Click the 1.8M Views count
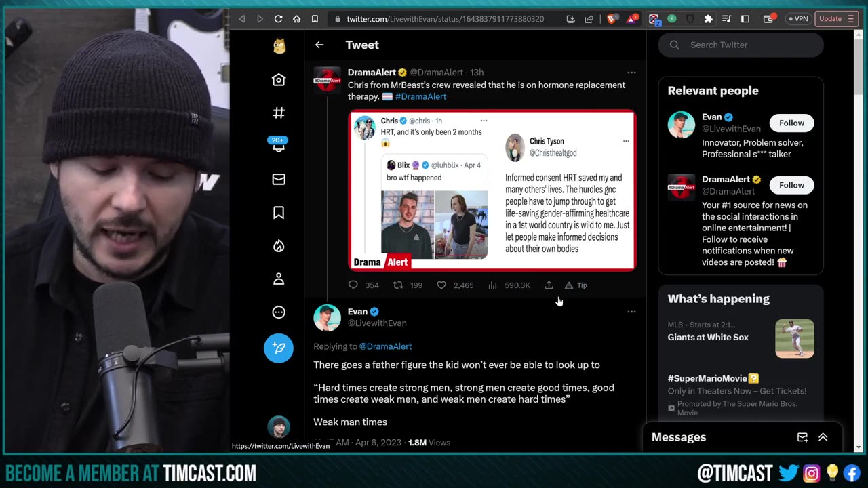 pyautogui.click(x=429, y=443)
